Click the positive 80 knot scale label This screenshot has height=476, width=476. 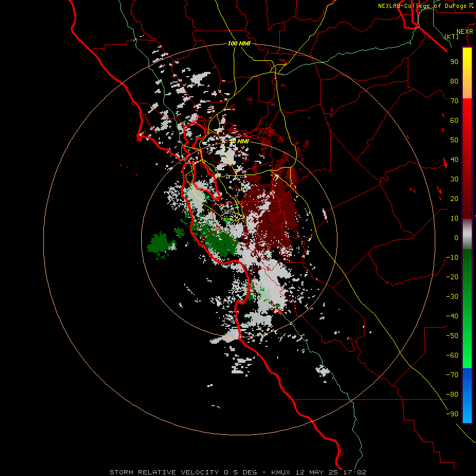(454, 81)
